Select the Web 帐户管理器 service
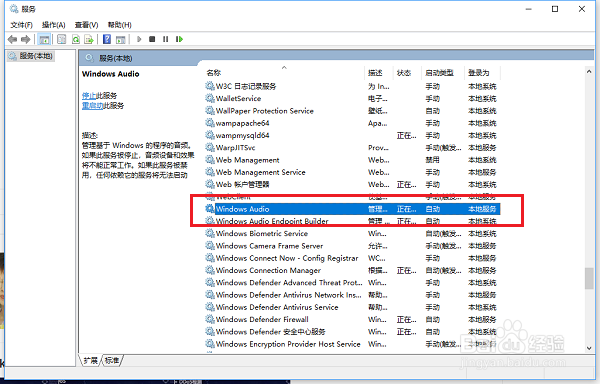Screen dimensions: 600x384 tap(352, 184)
